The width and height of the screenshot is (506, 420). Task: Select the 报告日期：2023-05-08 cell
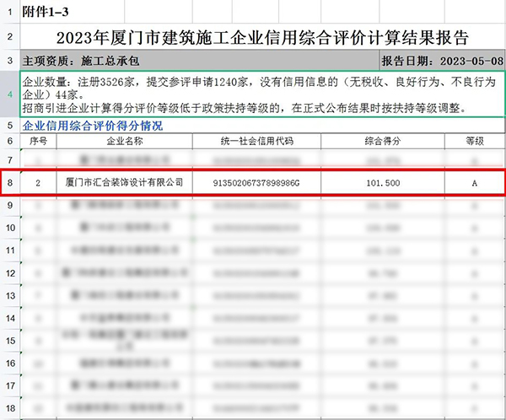[x=442, y=62]
